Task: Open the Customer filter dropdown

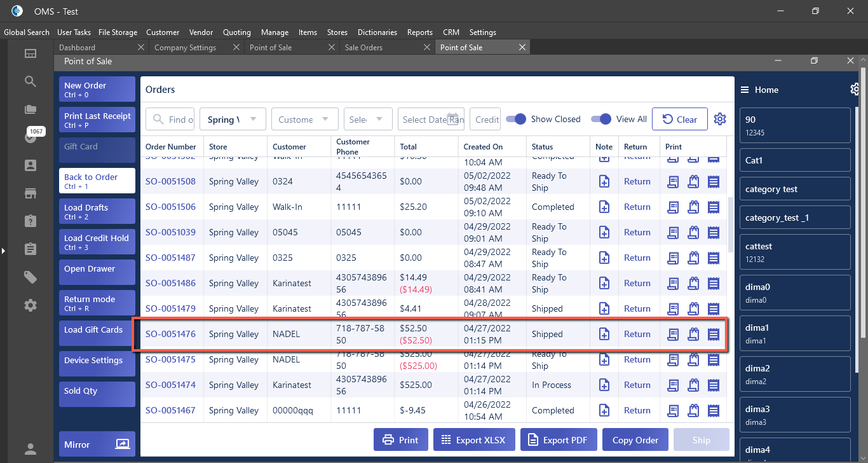Action: pyautogui.click(x=304, y=119)
